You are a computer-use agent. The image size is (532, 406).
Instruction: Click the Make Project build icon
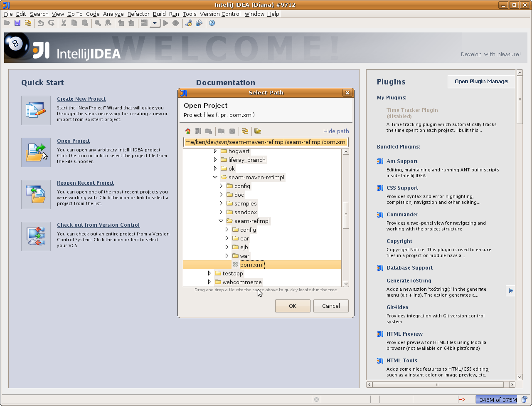point(144,23)
